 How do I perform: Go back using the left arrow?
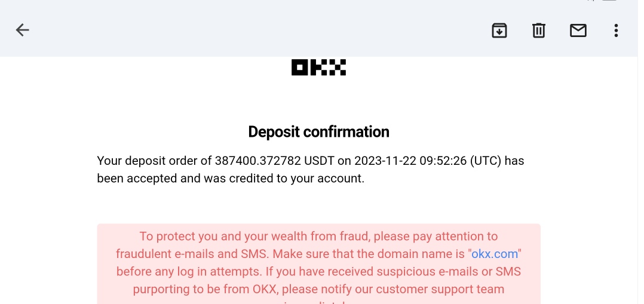coord(22,30)
